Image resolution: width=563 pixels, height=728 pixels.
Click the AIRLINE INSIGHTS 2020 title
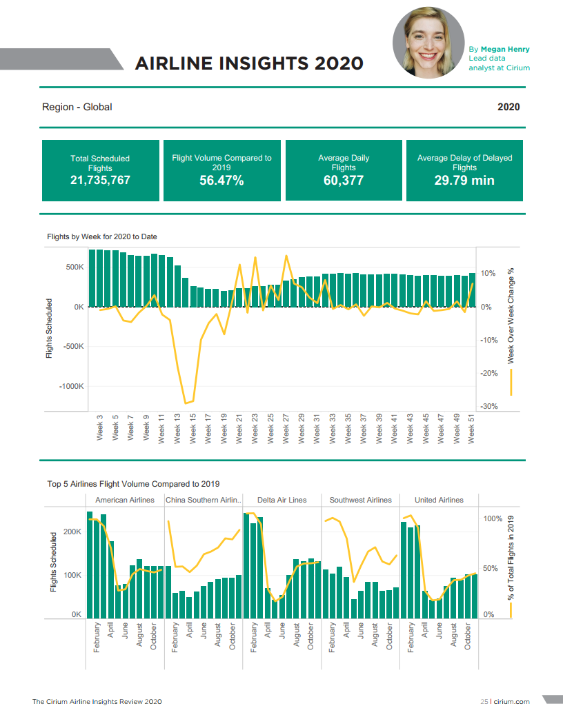249,63
